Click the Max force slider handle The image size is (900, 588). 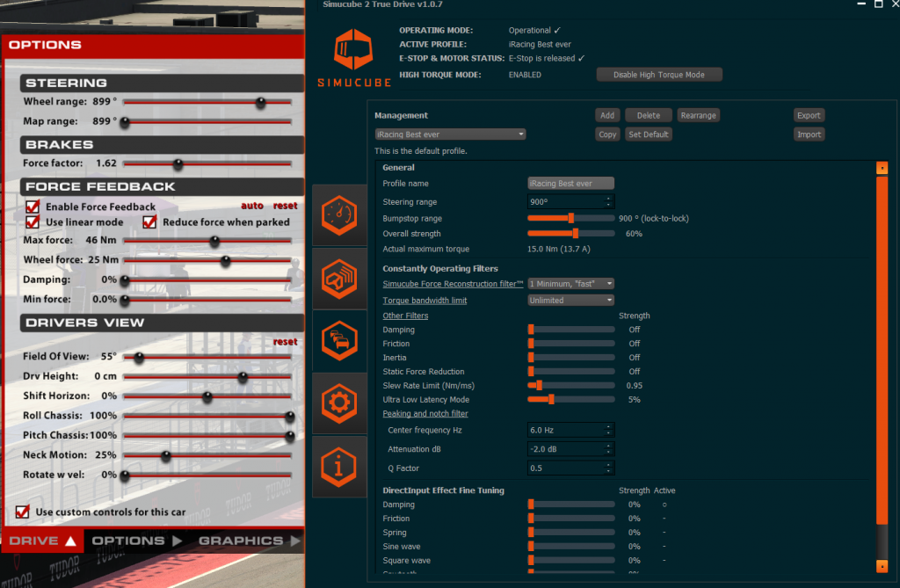pyautogui.click(x=214, y=241)
